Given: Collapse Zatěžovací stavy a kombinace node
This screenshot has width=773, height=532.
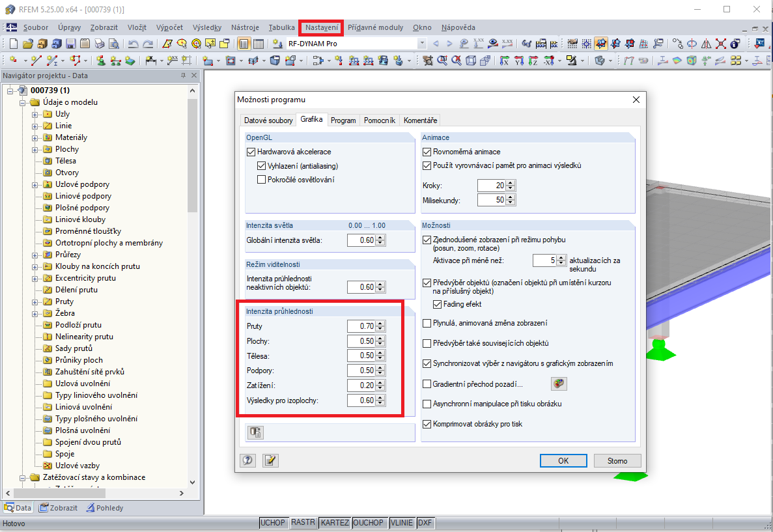Looking at the screenshot, I should [22, 478].
